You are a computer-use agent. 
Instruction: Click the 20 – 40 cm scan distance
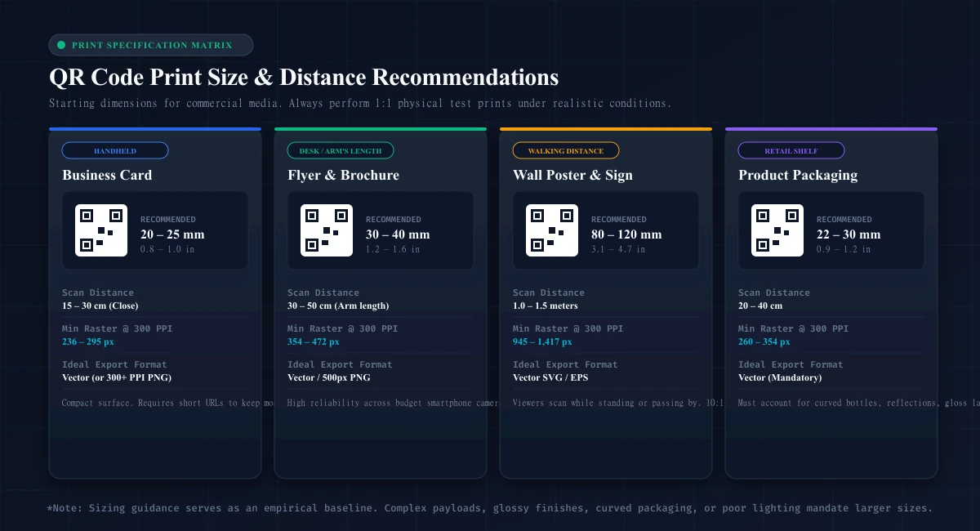pos(760,306)
